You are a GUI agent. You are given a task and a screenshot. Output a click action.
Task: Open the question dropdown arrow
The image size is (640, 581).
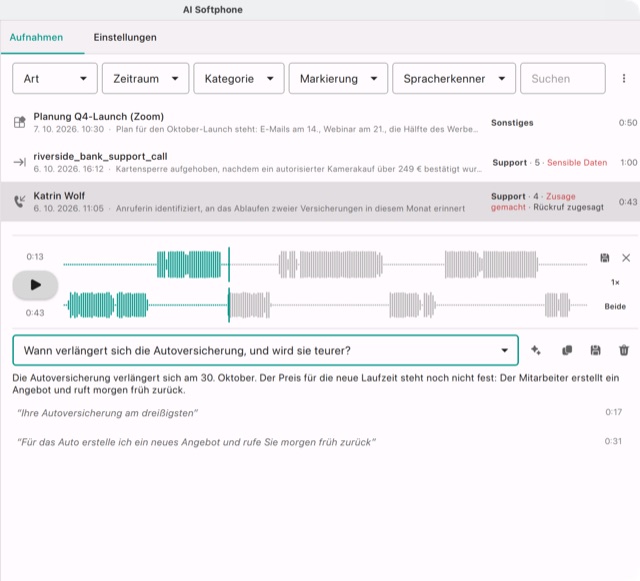pos(504,350)
